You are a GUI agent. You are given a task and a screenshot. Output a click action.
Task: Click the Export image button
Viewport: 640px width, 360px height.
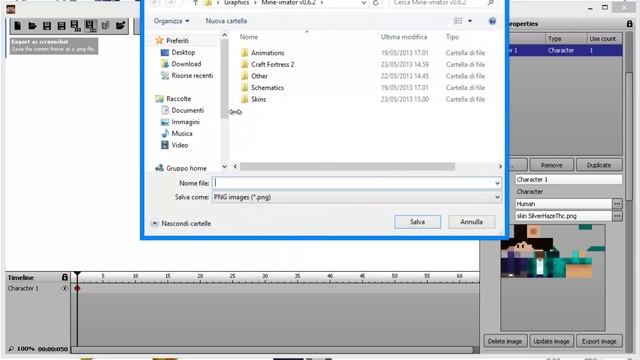599,341
